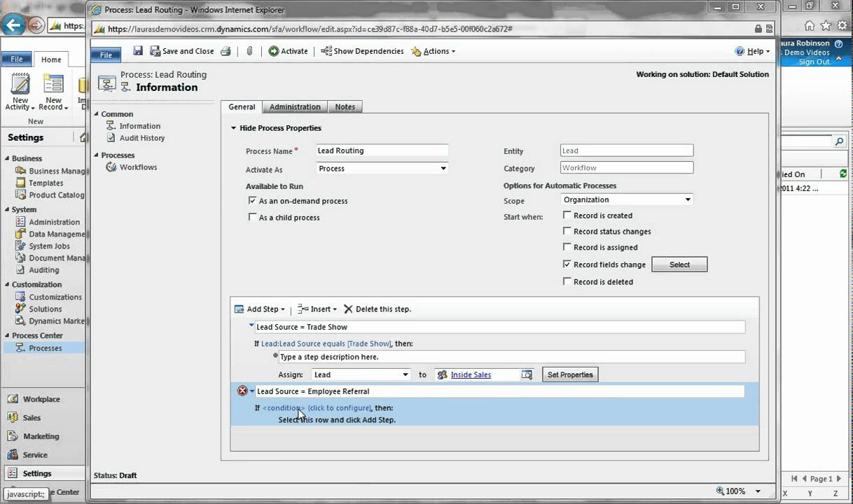This screenshot has height=504, width=853.
Task: Check Record is created
Action: click(567, 215)
